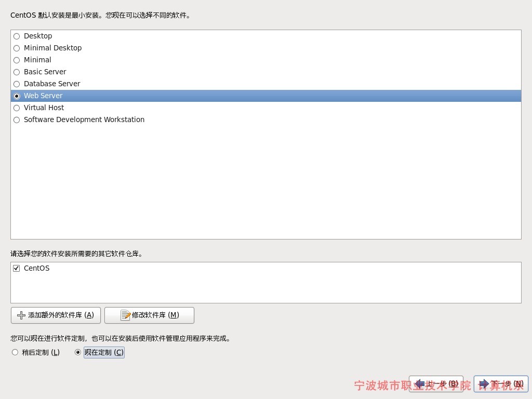Screen dimensions: 532x399
Task: Click the Web Server text label
Action: tap(43, 96)
